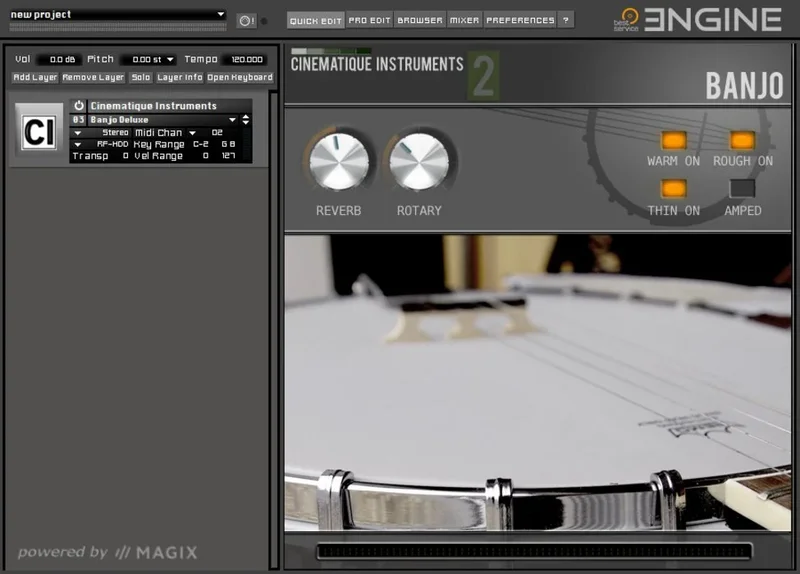
Task: Click the REVERB knob
Action: pyautogui.click(x=339, y=162)
